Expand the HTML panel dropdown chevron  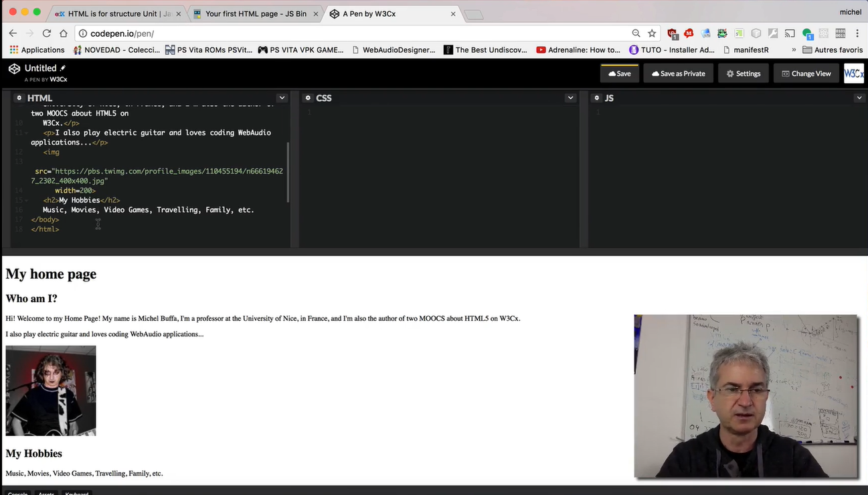[282, 98]
